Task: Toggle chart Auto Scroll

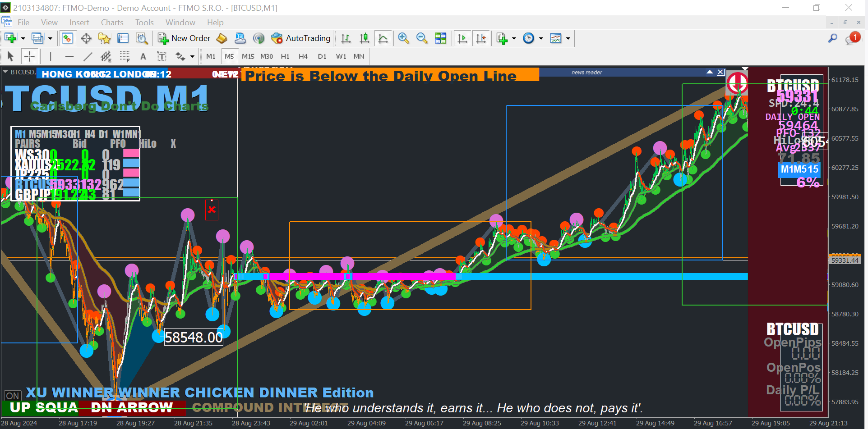Action: pos(462,38)
